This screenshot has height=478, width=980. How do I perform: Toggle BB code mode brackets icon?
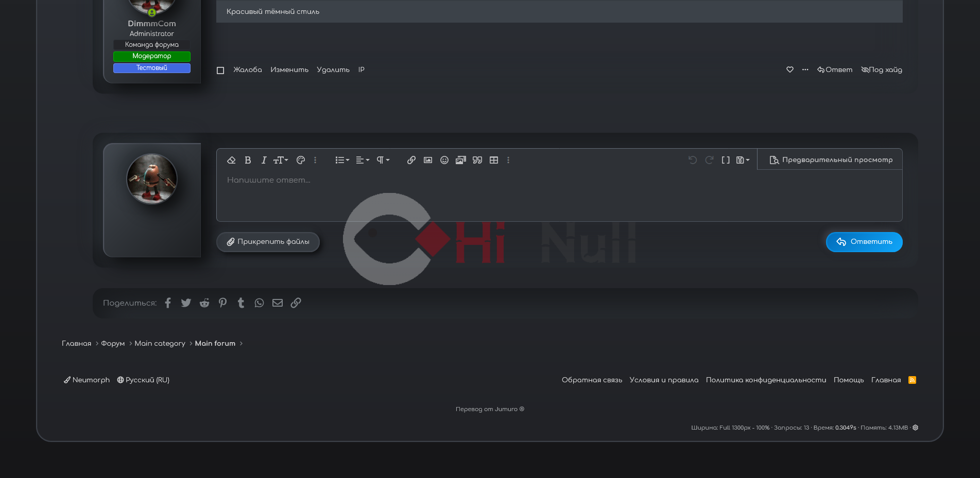point(726,160)
